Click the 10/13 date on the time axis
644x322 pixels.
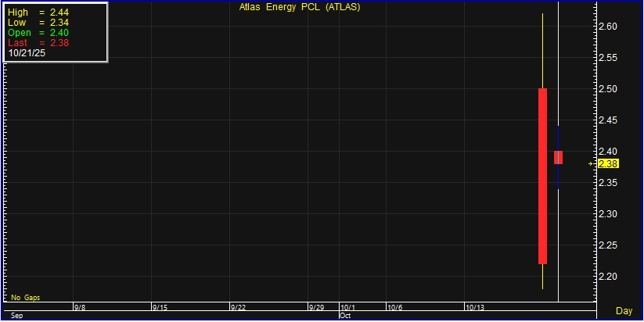(x=475, y=308)
